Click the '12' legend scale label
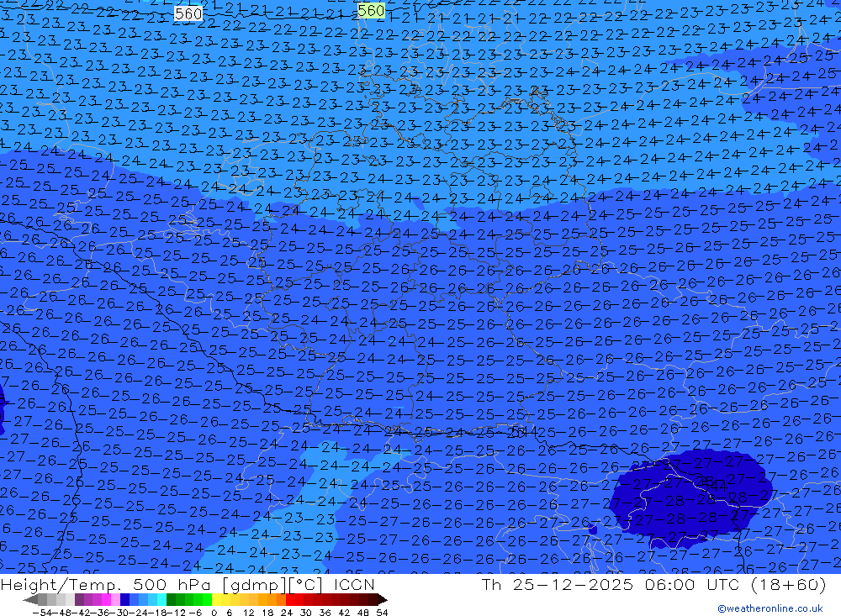The height and width of the screenshot is (616, 841). coord(248,613)
